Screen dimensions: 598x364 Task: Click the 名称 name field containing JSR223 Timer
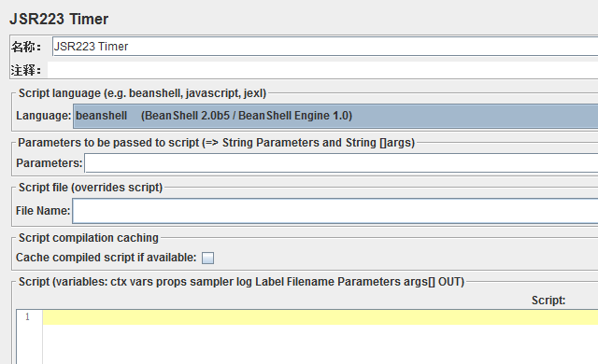tap(325, 47)
